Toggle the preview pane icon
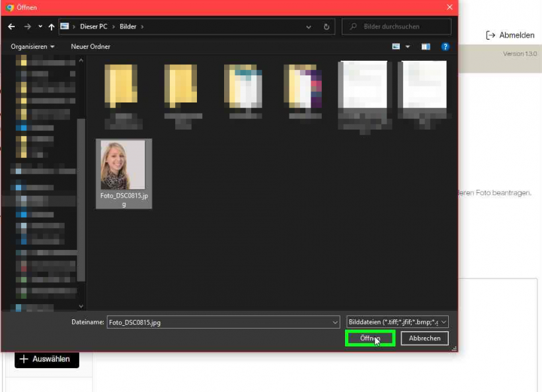Screen dimensions: 542x392 click(426, 47)
